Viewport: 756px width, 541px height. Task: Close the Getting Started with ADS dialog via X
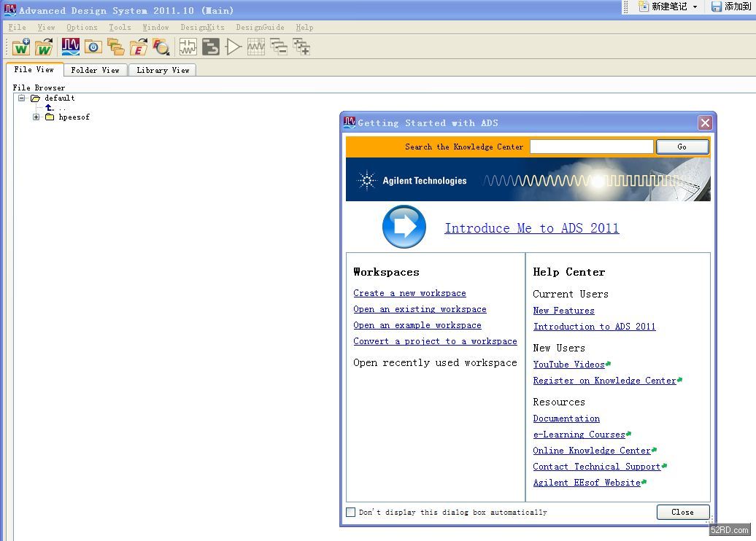coord(705,122)
